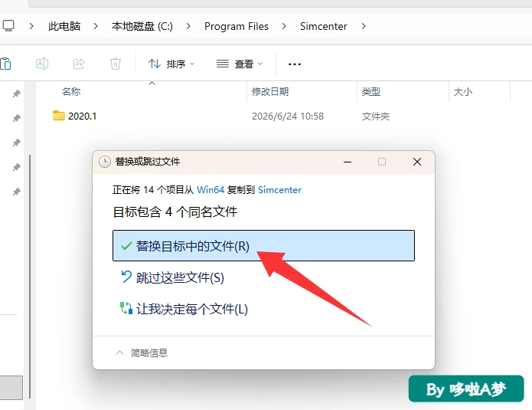Click the rename icon in toolbar

pos(42,64)
